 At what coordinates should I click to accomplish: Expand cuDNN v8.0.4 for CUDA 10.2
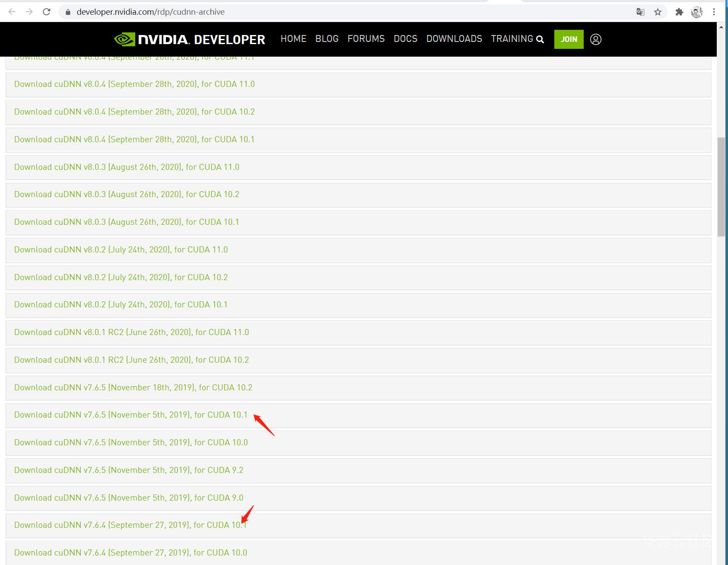coord(359,112)
